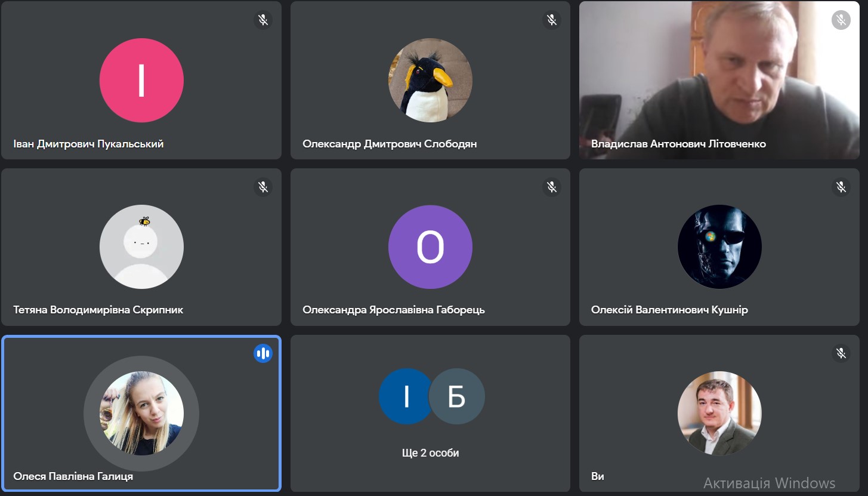Click the name Владислав Антонович Літовченко
This screenshot has width=868, height=496.
point(678,144)
